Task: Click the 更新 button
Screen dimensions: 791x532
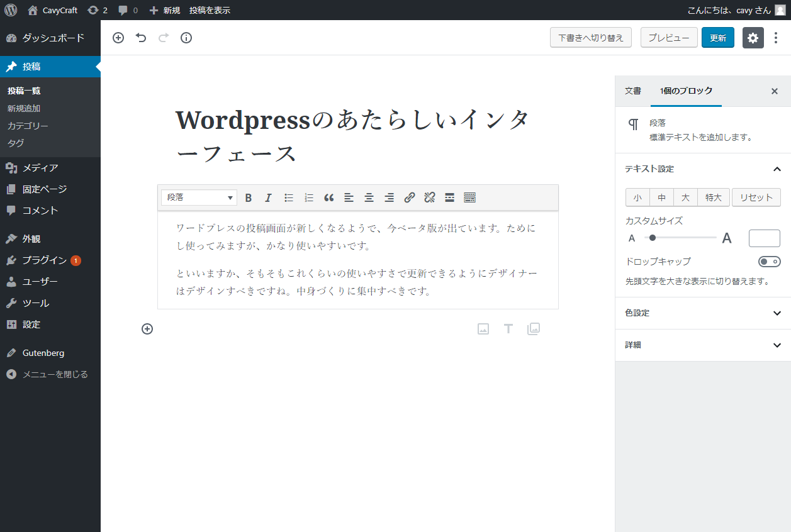Action: pos(718,38)
